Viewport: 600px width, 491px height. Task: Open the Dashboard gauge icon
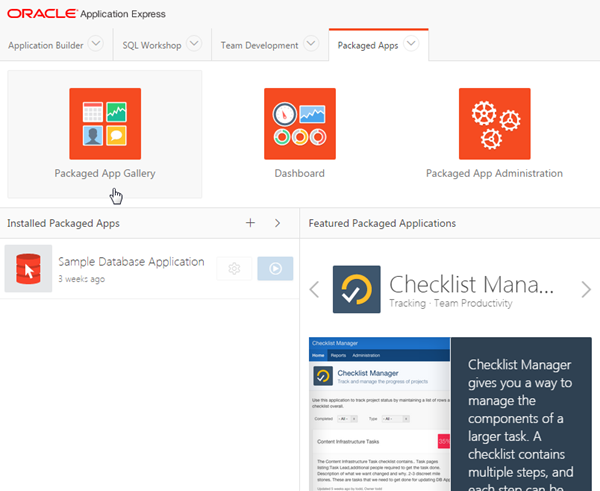click(x=300, y=124)
